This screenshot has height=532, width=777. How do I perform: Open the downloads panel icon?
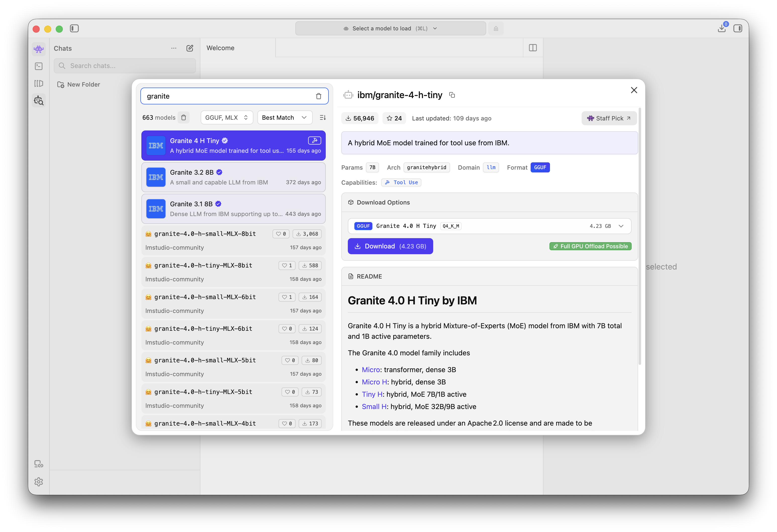[722, 28]
